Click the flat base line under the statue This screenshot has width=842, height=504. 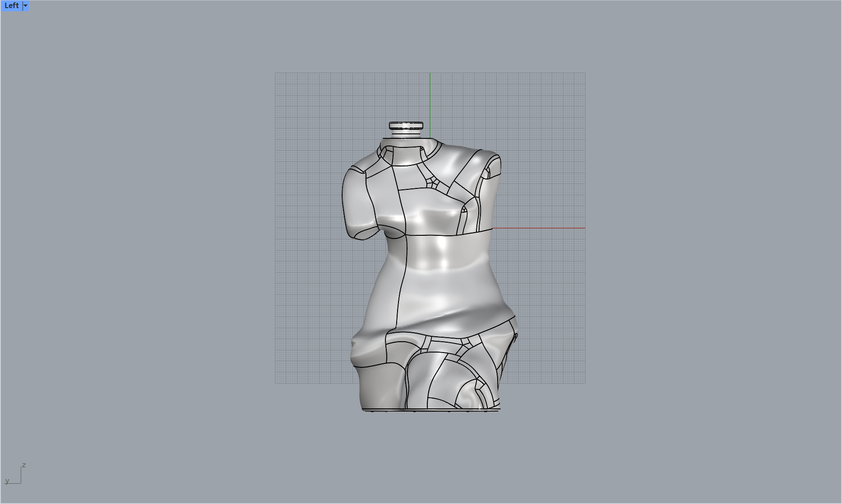click(x=430, y=410)
